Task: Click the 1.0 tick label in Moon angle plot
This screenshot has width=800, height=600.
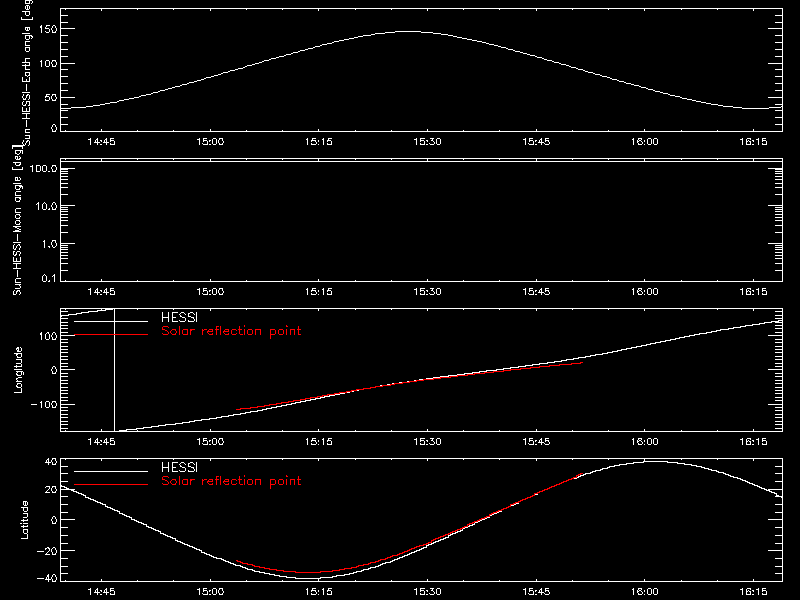Action: 49,244
